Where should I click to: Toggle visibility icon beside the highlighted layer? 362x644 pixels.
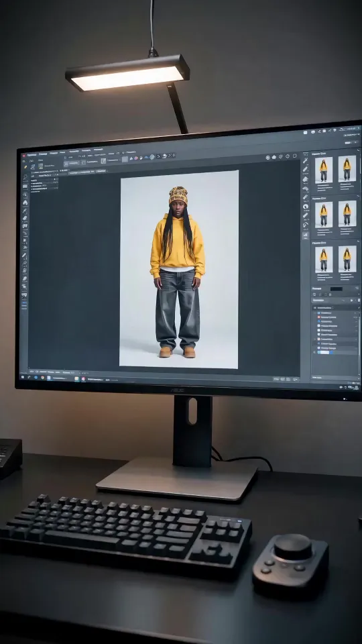pos(314,352)
